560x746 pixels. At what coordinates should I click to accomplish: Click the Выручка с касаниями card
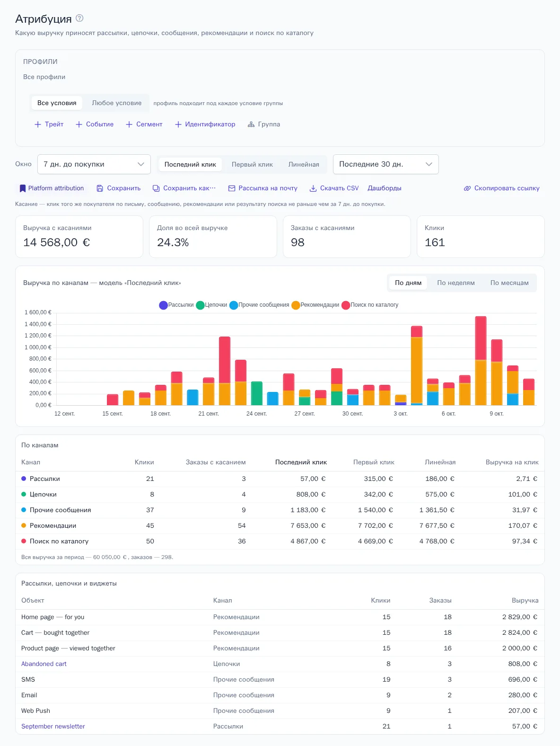click(x=79, y=237)
